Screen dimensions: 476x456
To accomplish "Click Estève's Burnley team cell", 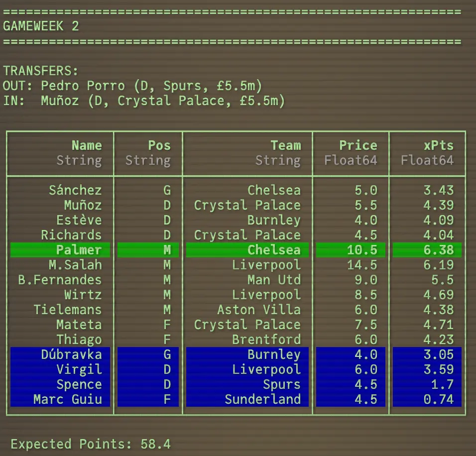I will coord(274,220).
